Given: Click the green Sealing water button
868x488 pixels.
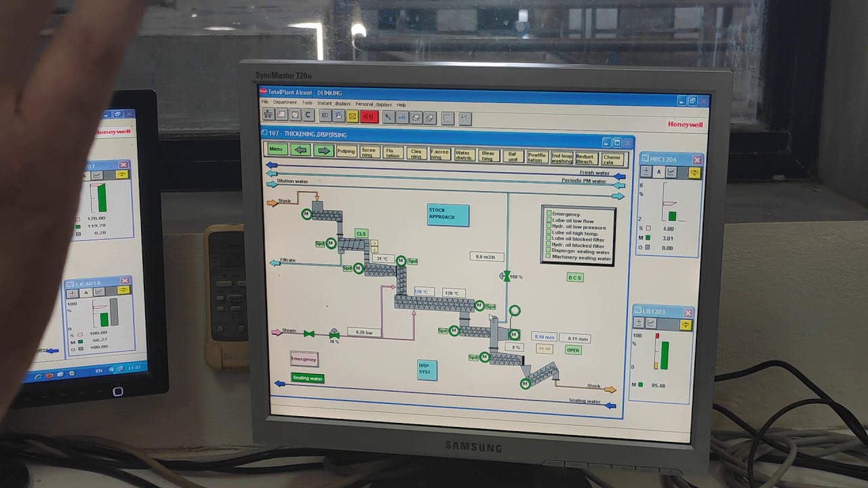Looking at the screenshot, I should pos(308,378).
